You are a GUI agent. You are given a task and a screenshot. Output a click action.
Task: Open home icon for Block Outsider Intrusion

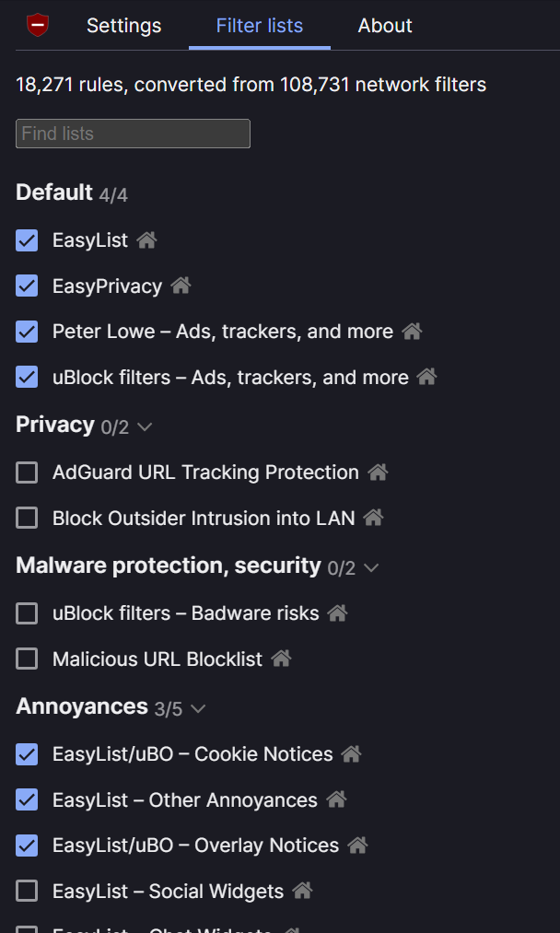tap(373, 518)
